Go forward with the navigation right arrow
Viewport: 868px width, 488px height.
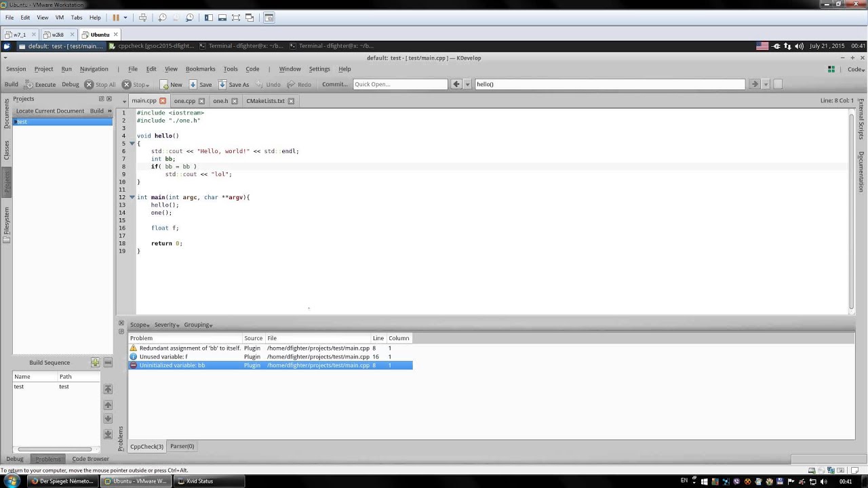754,84
